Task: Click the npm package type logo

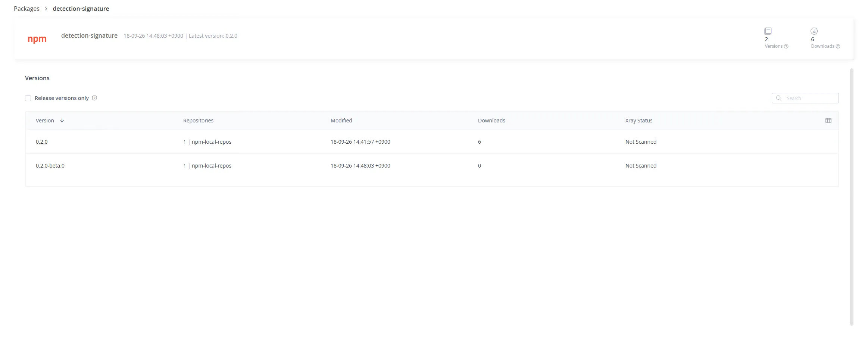Action: [37, 39]
